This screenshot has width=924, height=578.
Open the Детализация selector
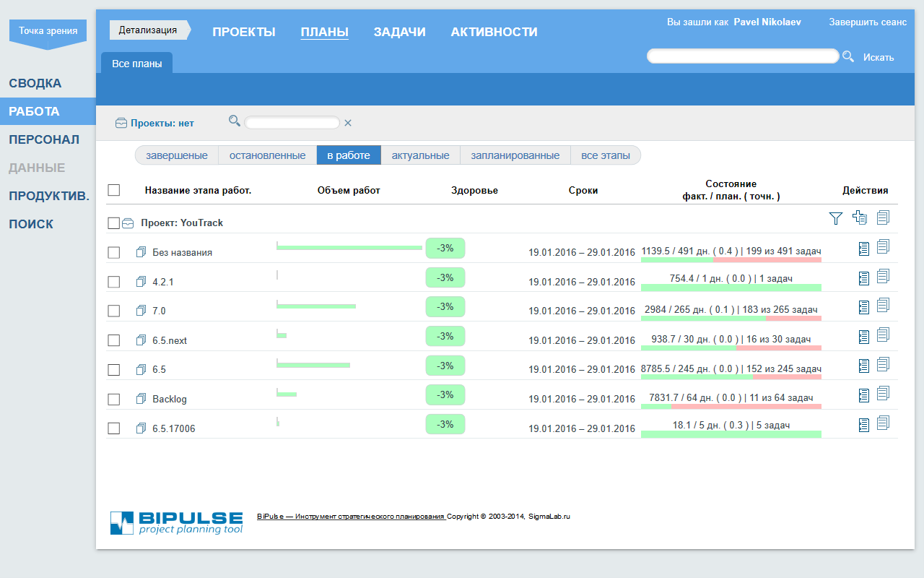coord(149,30)
